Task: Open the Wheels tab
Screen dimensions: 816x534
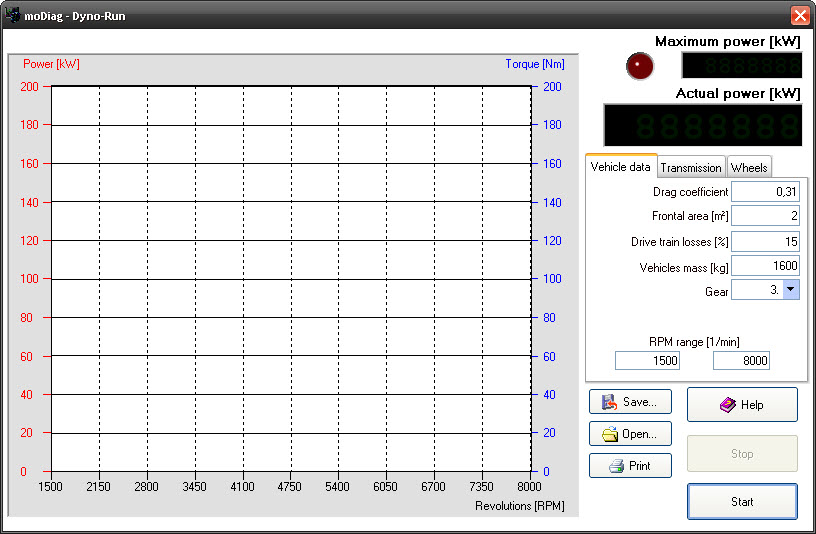Action: click(x=749, y=168)
